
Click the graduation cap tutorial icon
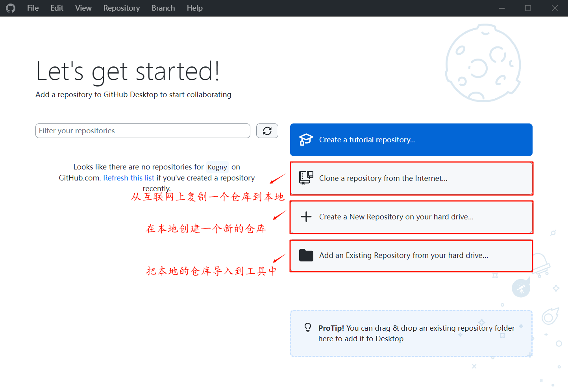point(306,140)
